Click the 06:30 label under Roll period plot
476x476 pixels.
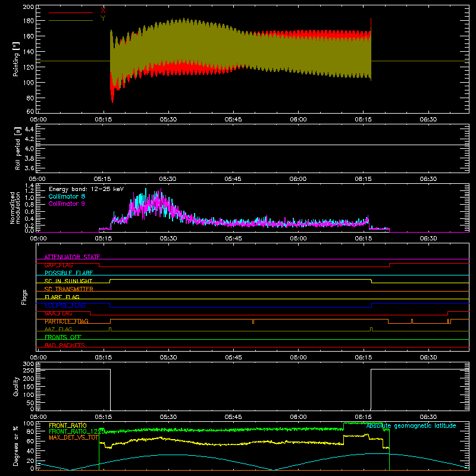(428, 179)
